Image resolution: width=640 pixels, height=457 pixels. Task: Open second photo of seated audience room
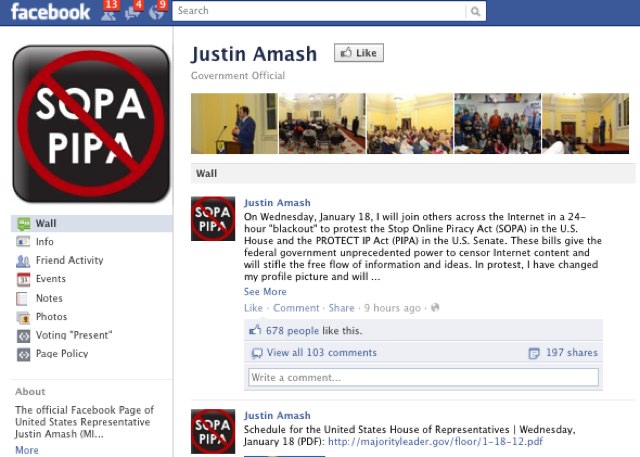tap(322, 124)
